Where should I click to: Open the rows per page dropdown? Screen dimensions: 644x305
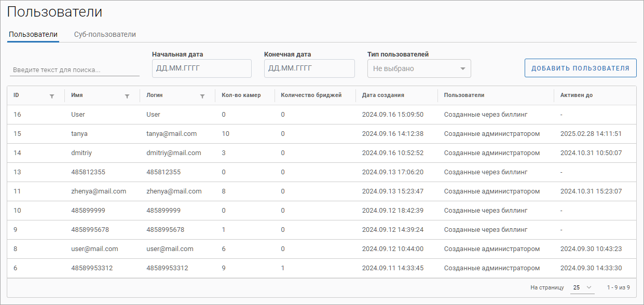coord(582,287)
